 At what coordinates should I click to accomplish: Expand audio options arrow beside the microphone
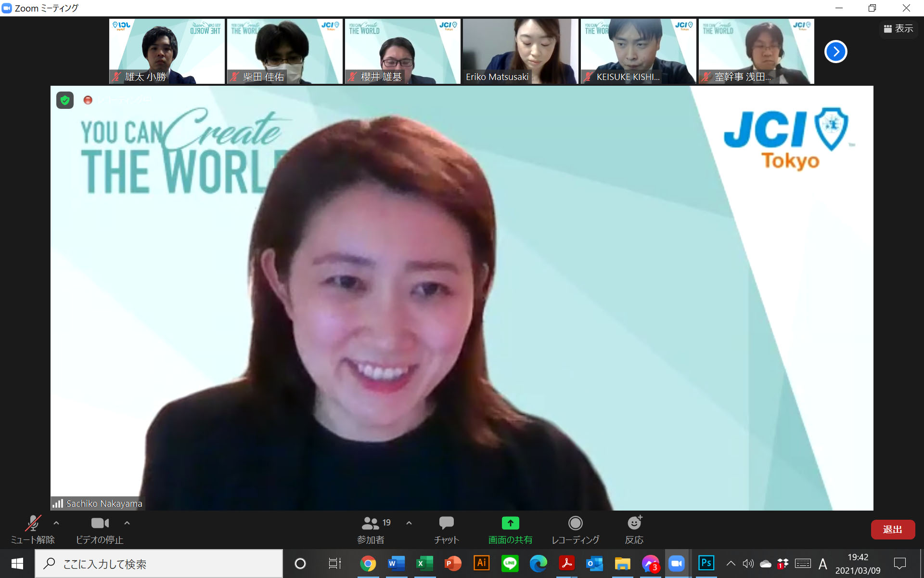(56, 523)
